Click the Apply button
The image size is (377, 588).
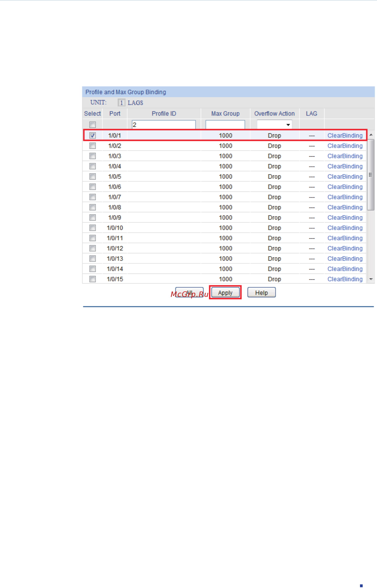225,293
